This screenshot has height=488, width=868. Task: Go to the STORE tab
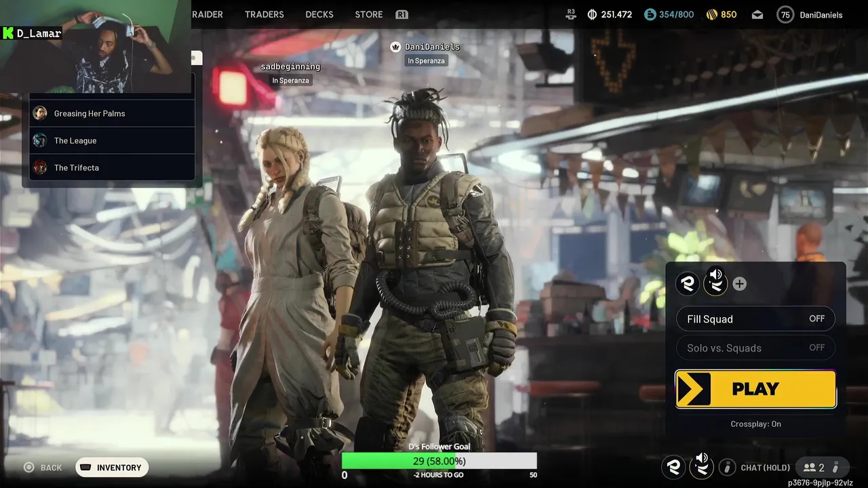point(369,14)
